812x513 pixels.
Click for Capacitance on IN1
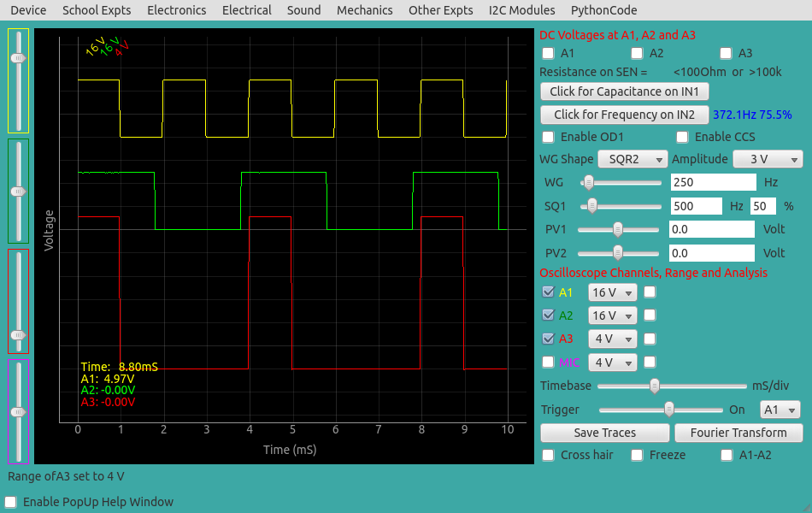click(x=624, y=91)
